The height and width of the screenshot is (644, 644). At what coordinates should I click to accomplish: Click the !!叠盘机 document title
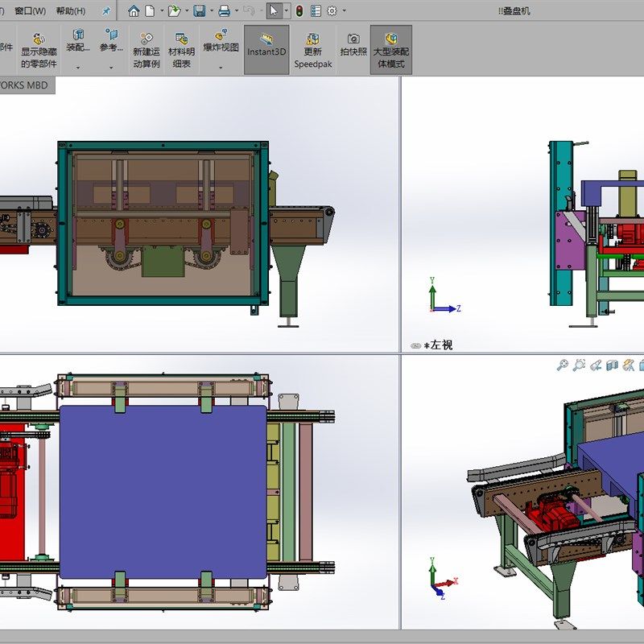[x=514, y=11]
